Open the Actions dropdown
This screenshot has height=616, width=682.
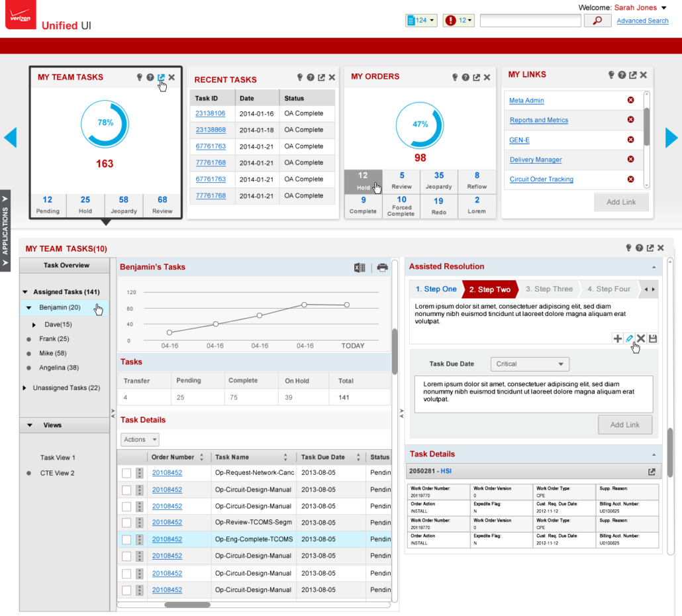point(140,439)
